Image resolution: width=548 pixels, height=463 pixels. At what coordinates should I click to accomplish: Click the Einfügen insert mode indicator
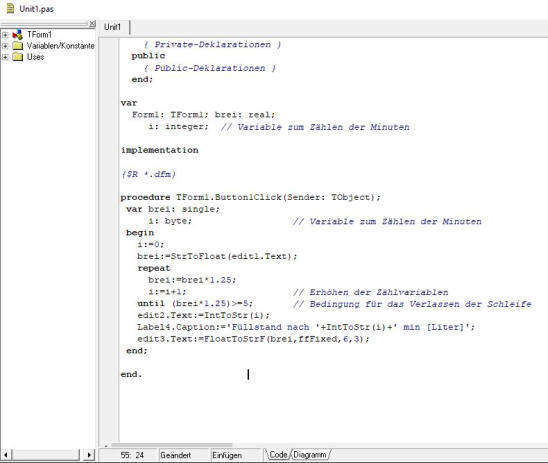pos(227,455)
